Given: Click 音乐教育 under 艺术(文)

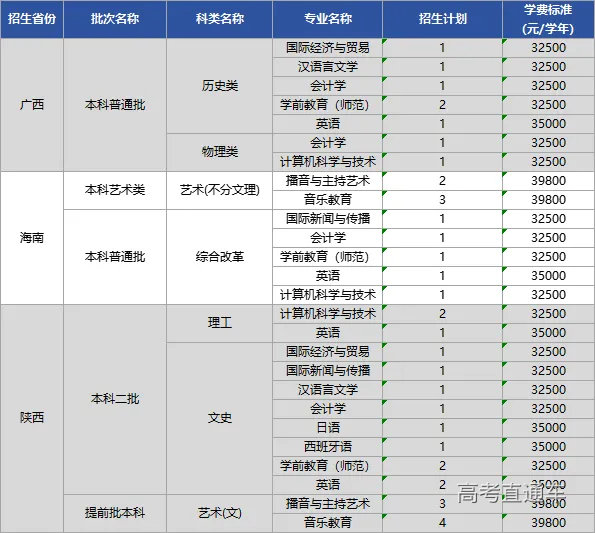Looking at the screenshot, I should point(327,523).
